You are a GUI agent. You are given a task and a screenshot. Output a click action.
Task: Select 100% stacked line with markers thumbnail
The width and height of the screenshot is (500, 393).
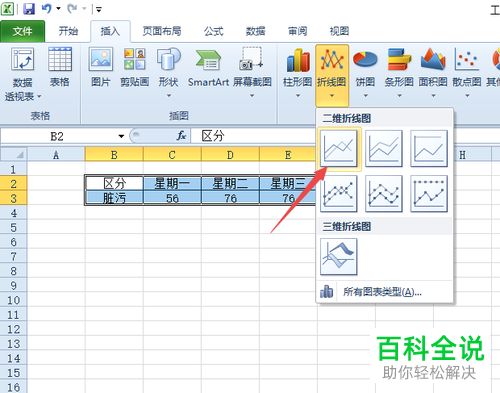point(429,194)
